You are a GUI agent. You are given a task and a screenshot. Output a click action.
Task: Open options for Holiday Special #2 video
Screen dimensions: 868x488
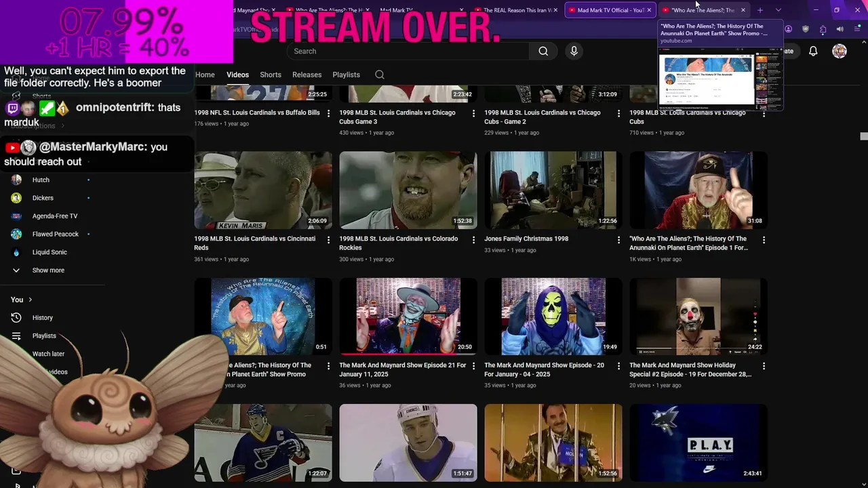tap(764, 366)
